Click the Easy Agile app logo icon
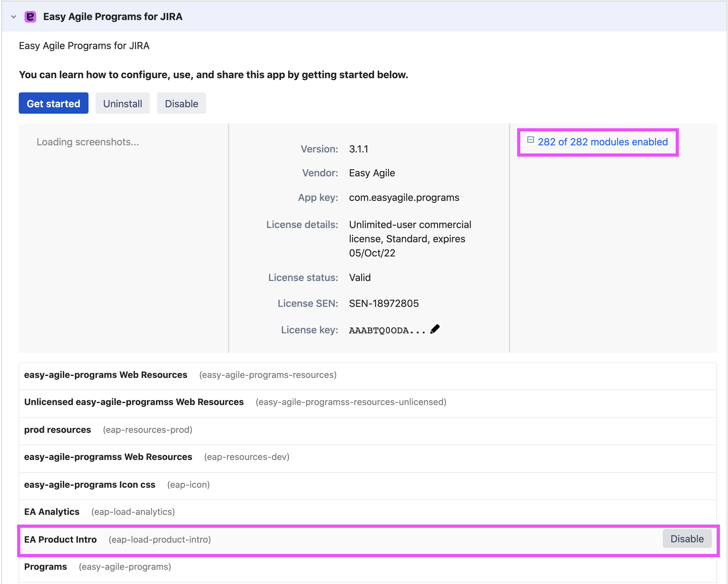 [x=30, y=16]
